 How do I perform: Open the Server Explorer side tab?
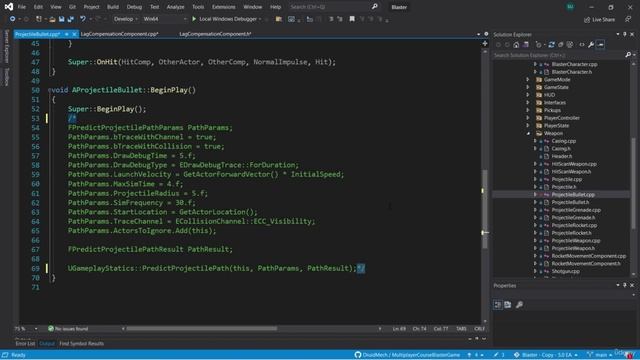[6, 47]
